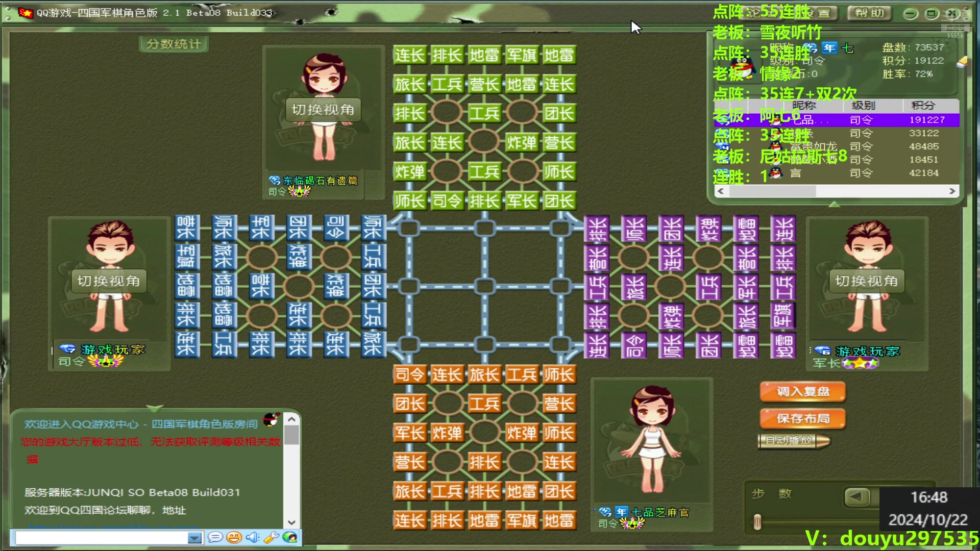Viewport: 980px width, 551px height.
Task: Click diamond badge beside left 游戏玩家 name
Action: (67, 349)
